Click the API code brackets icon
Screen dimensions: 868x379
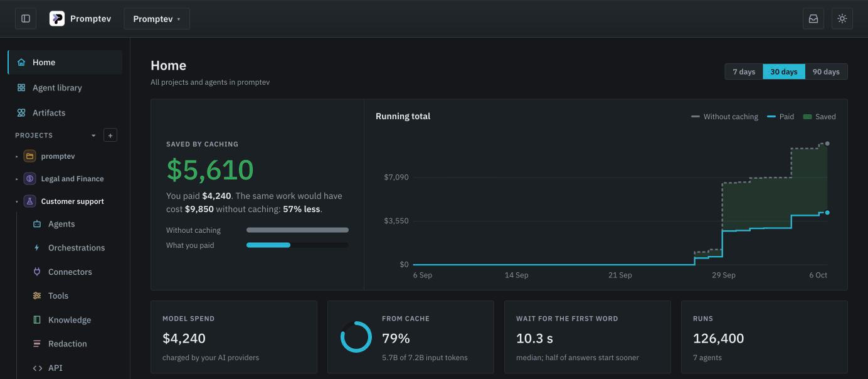coord(37,368)
